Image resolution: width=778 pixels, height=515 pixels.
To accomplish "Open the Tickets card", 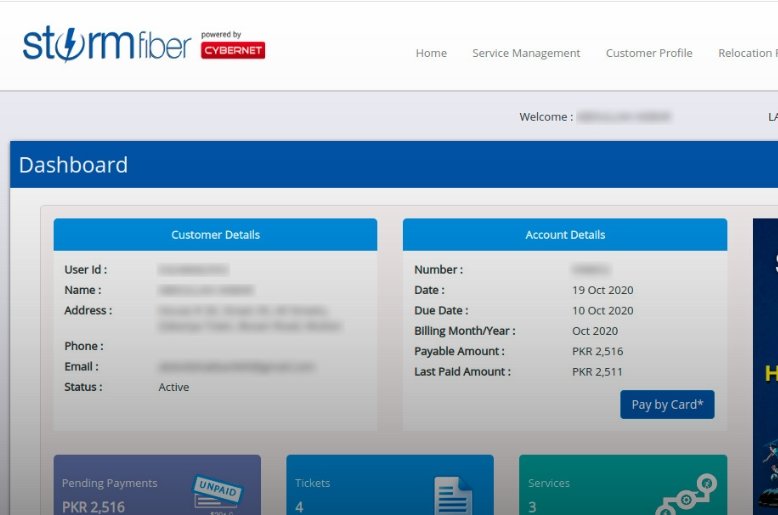I will tap(390, 485).
